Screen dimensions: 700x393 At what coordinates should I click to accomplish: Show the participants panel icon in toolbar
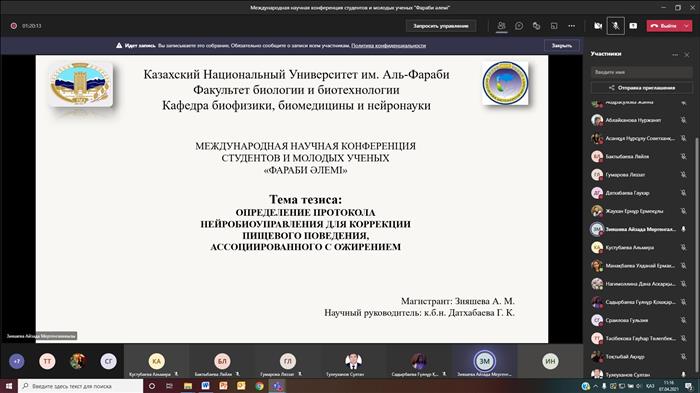click(501, 26)
